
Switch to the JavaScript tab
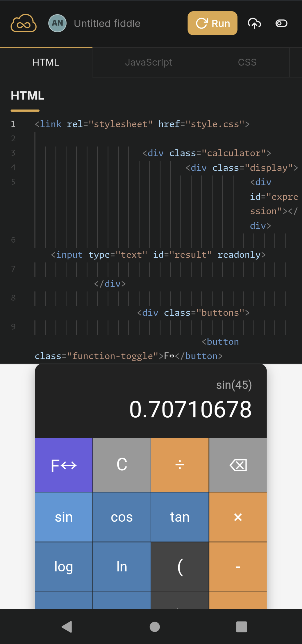pyautogui.click(x=149, y=62)
